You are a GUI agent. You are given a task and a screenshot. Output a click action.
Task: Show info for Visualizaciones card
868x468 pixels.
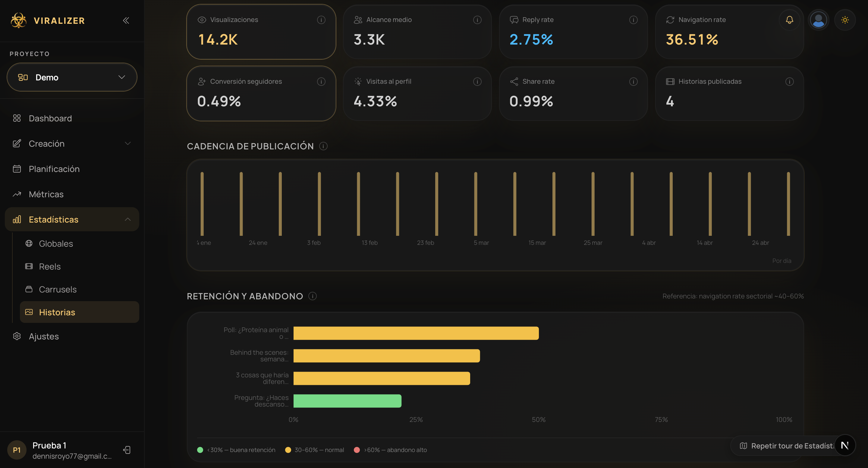pos(321,20)
